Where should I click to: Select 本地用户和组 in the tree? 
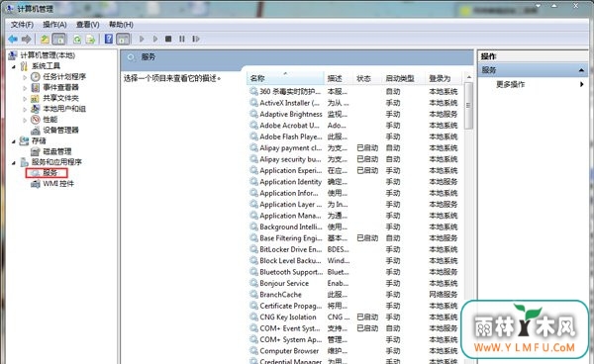pos(64,109)
